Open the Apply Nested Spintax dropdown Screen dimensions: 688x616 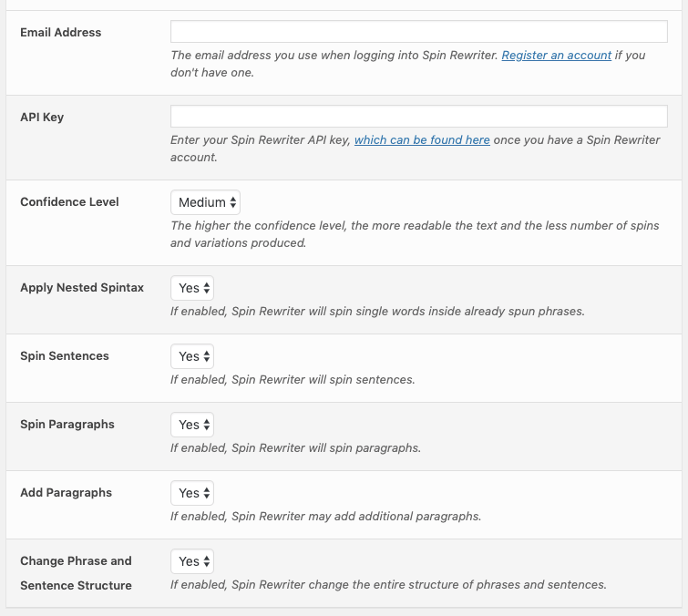192,288
